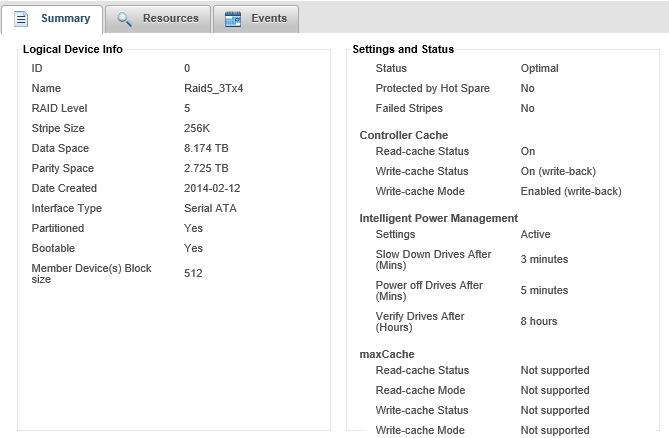Click the 8 hours verify value

pyautogui.click(x=539, y=322)
